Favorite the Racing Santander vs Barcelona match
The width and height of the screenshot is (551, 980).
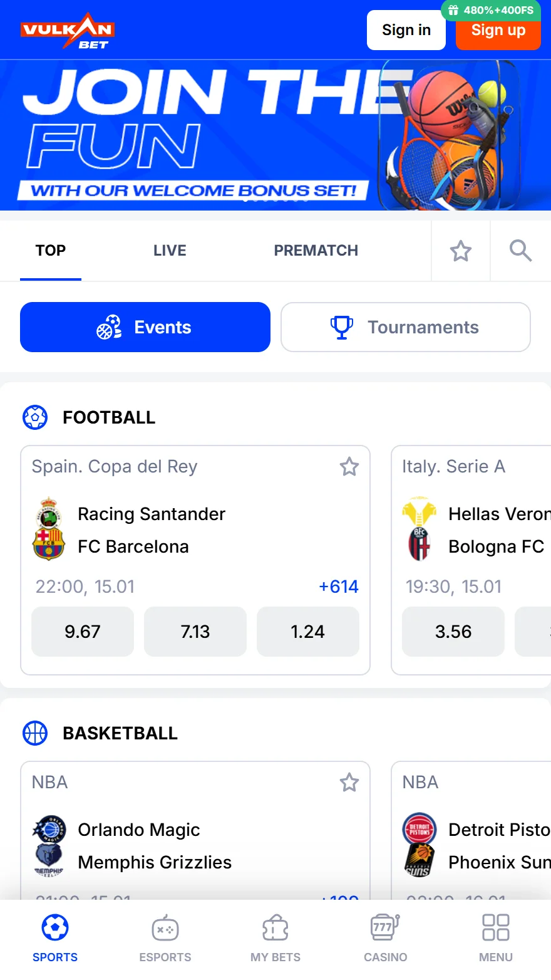coord(349,466)
